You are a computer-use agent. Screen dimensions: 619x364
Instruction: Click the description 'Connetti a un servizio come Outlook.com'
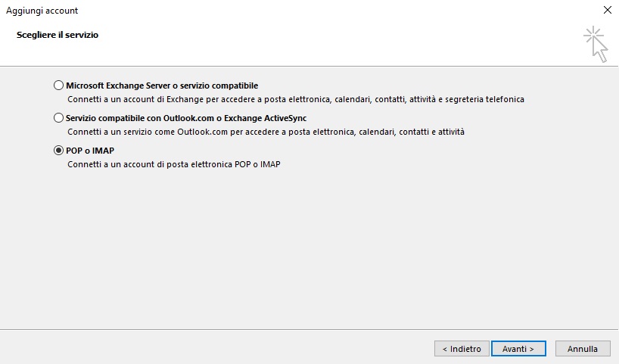(x=266, y=132)
